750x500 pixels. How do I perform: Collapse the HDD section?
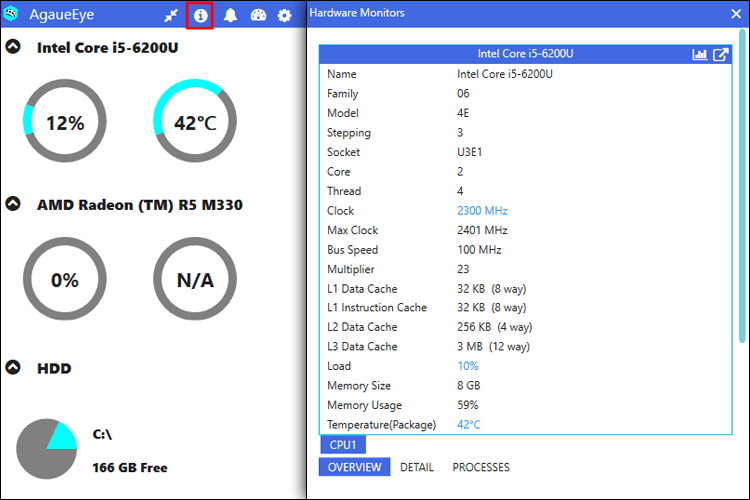(x=13, y=367)
